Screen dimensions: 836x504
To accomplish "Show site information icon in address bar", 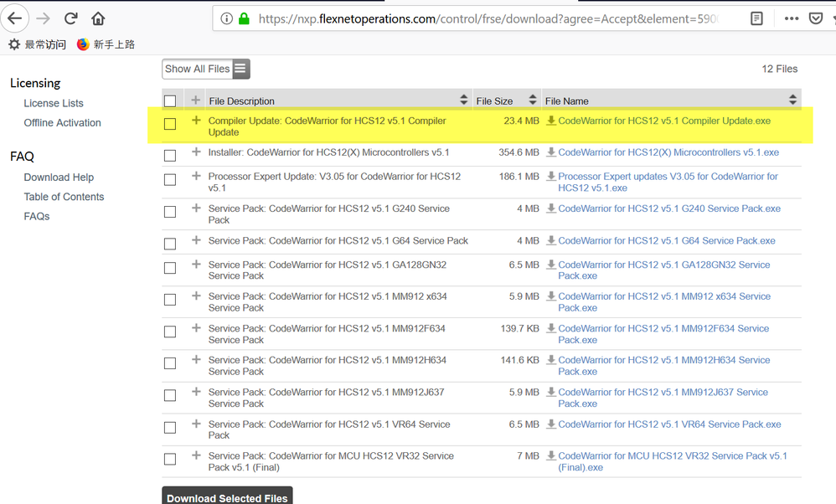I will pos(227,18).
